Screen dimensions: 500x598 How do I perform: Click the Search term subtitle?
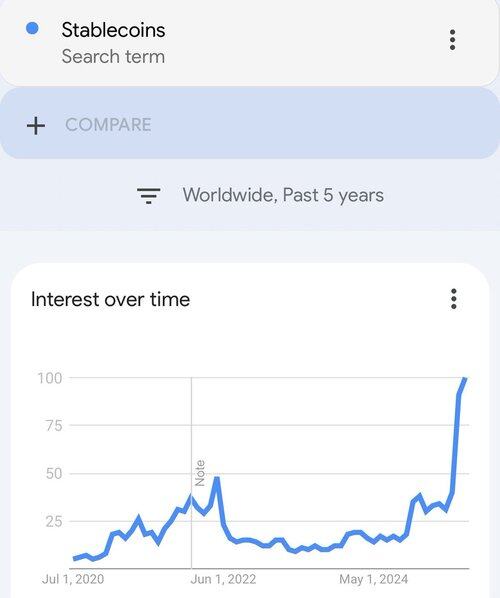[x=113, y=56]
